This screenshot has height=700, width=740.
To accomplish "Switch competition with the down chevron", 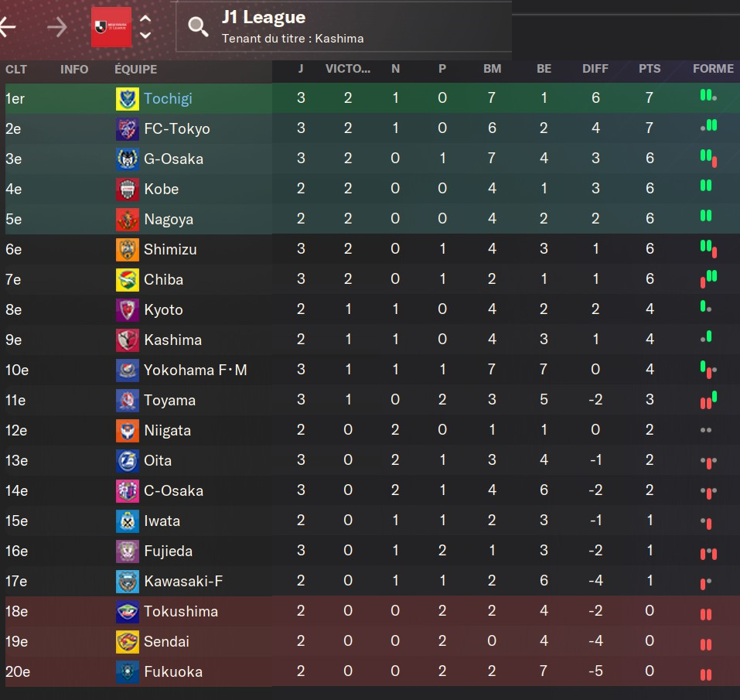I will coord(145,36).
